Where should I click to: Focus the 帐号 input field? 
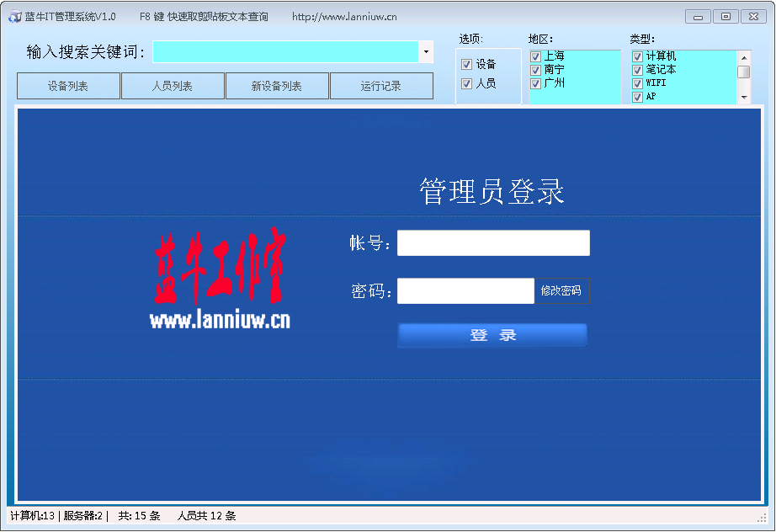point(493,243)
